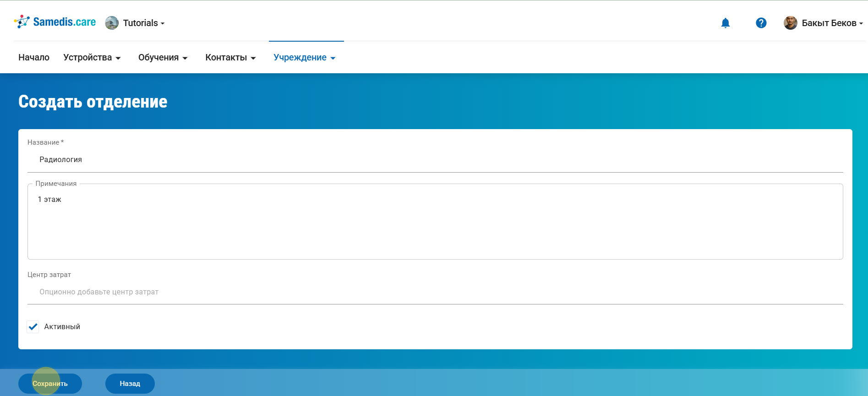Expand the Tutorials tenant dropdown
Viewport: 868px width, 396px height.
pos(143,23)
